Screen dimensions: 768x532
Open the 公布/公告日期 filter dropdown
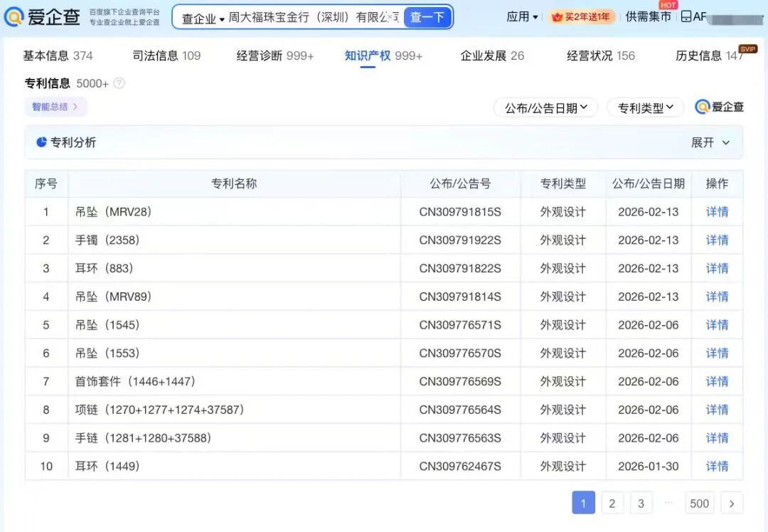point(545,108)
